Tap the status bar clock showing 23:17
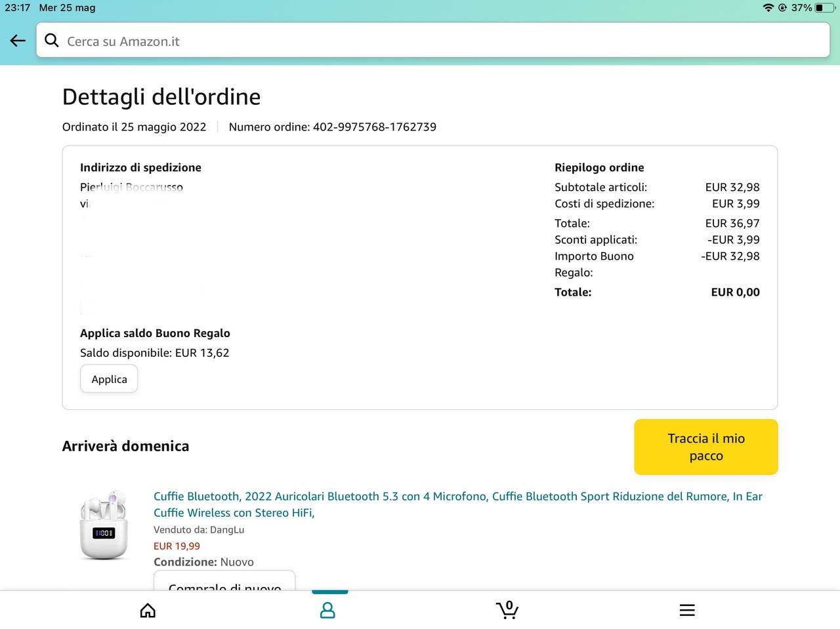 click(18, 8)
